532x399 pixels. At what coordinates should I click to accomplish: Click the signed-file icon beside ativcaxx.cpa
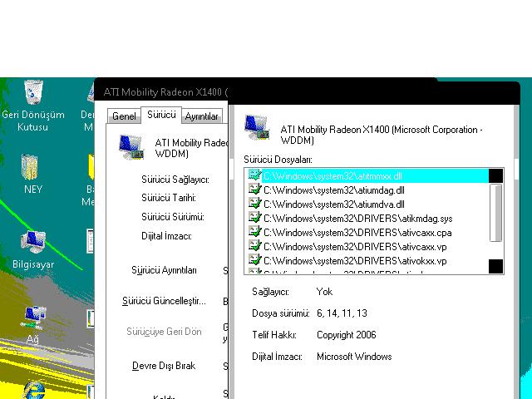click(x=255, y=233)
